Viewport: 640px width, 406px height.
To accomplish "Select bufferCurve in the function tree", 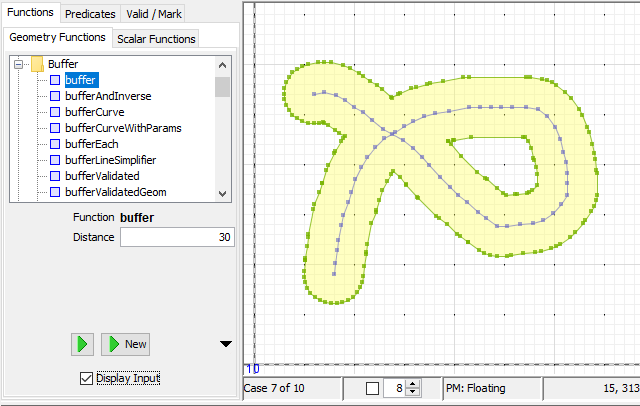I will [95, 112].
